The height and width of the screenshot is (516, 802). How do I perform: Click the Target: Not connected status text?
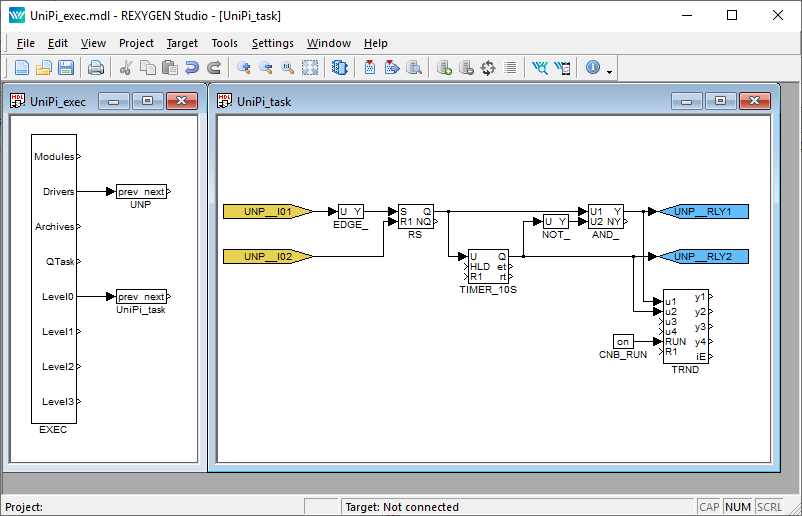click(402, 507)
